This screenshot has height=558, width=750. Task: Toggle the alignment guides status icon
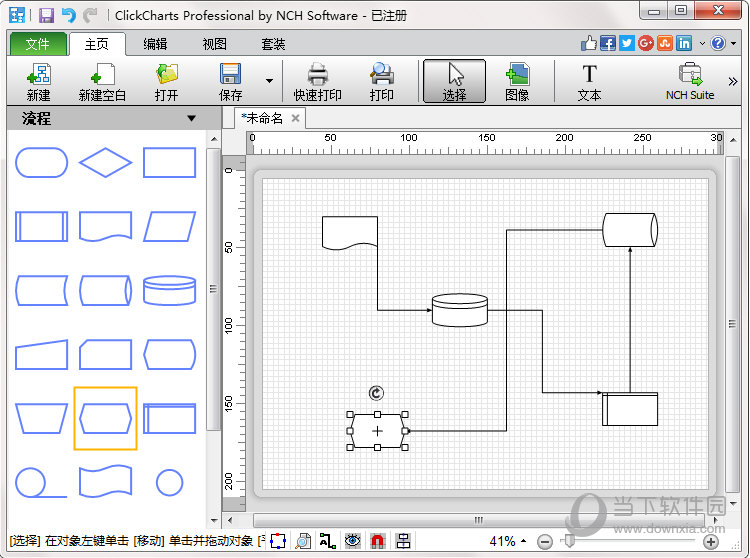point(403,541)
